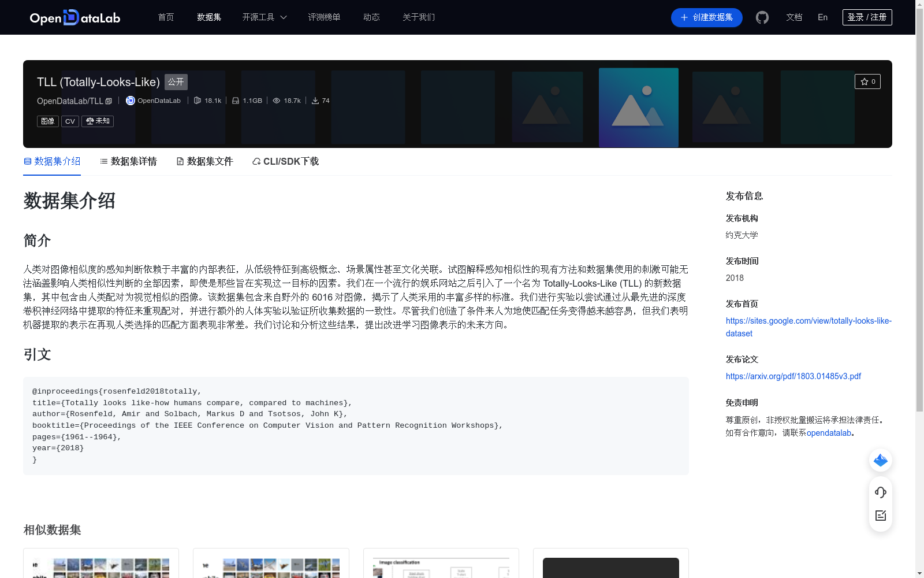Click the 创建数据集 button
This screenshot has height=578, width=924.
706,17
